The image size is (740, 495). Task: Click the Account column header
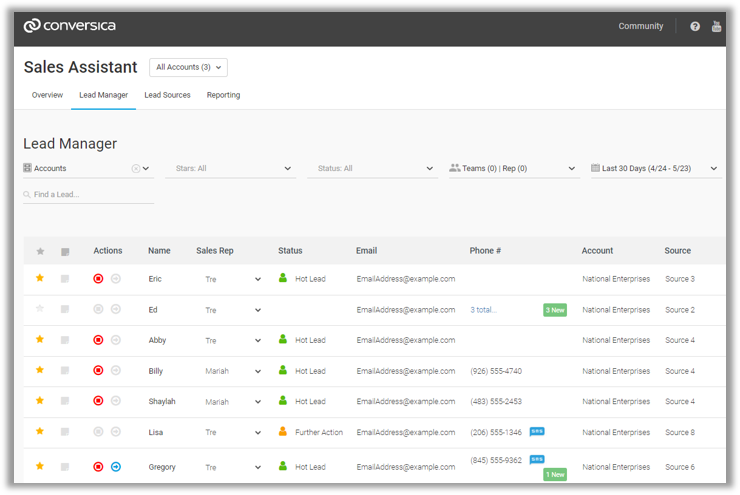597,251
